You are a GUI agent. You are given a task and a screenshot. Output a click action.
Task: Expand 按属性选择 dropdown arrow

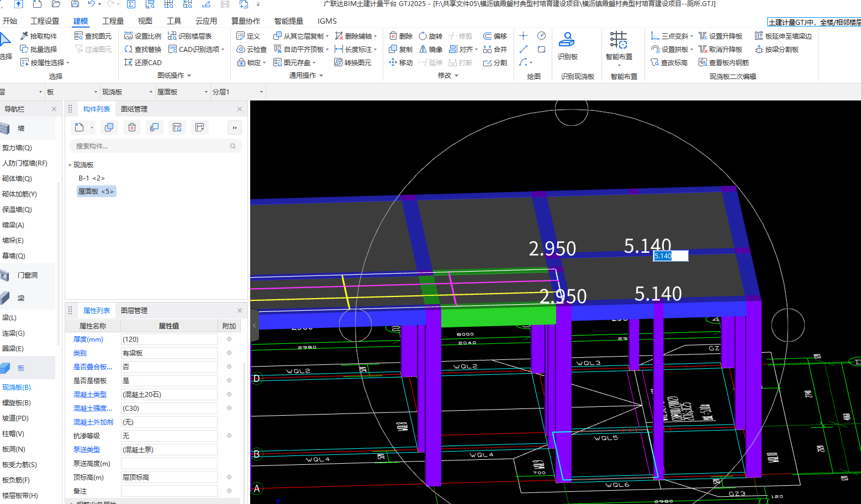click(68, 63)
